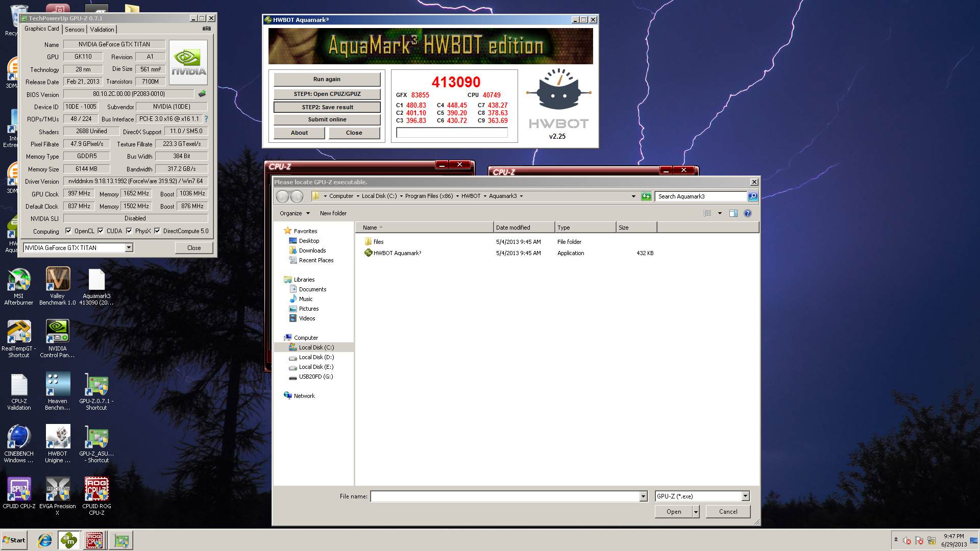980x551 pixels.
Task: Open the GPU-Z.0.7.1 shortcut icon
Action: [96, 392]
